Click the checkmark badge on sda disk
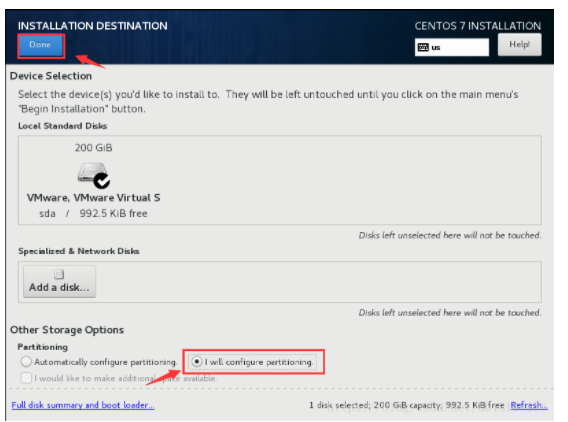 click(102, 180)
